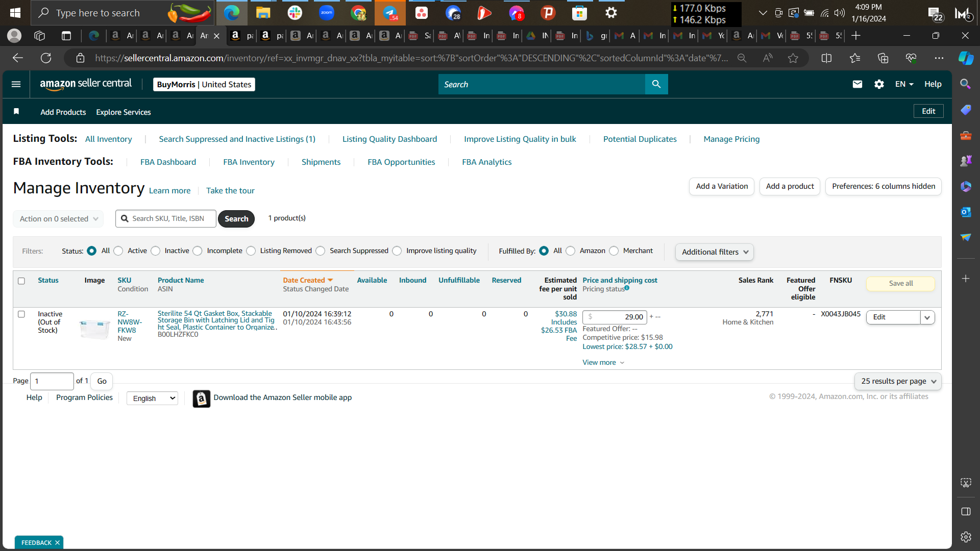This screenshot has height=551, width=980.
Task: Open browser settings and more menu
Action: point(939,58)
